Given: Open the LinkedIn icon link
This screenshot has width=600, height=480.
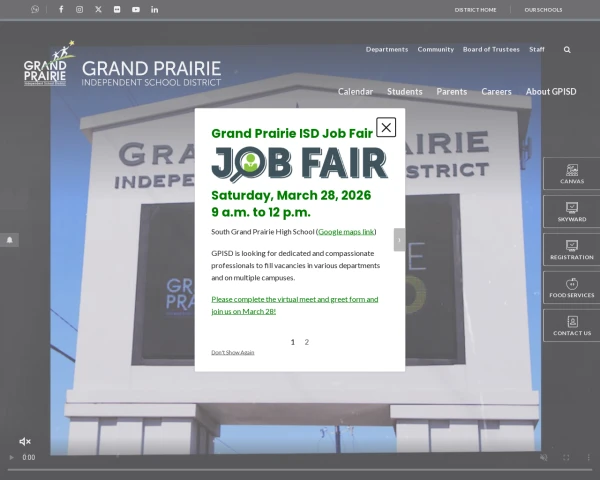Looking at the screenshot, I should point(154,9).
